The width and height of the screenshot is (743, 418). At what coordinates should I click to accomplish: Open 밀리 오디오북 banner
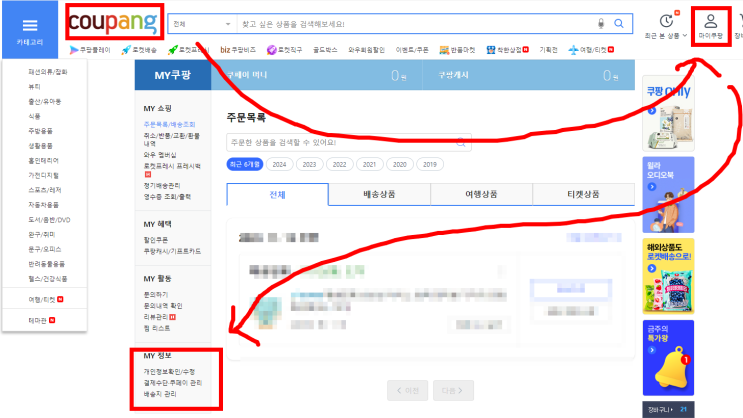(668, 195)
